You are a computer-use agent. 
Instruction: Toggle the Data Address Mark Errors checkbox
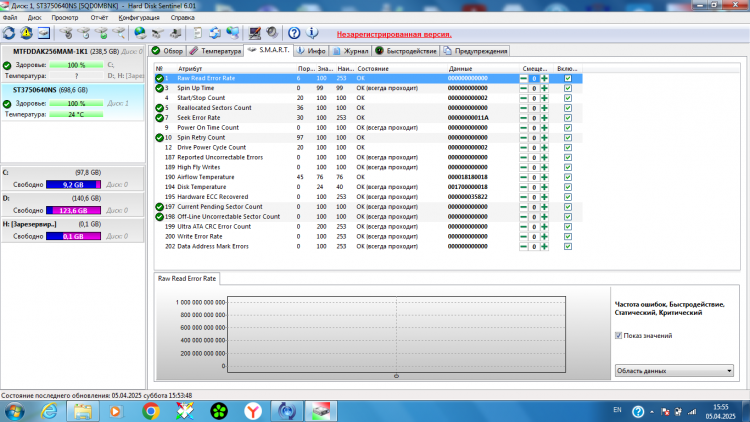tap(568, 246)
